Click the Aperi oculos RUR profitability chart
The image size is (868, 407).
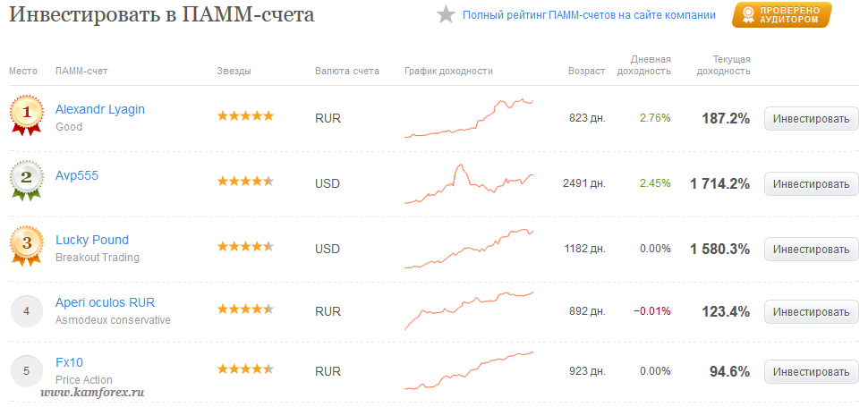coord(470,310)
